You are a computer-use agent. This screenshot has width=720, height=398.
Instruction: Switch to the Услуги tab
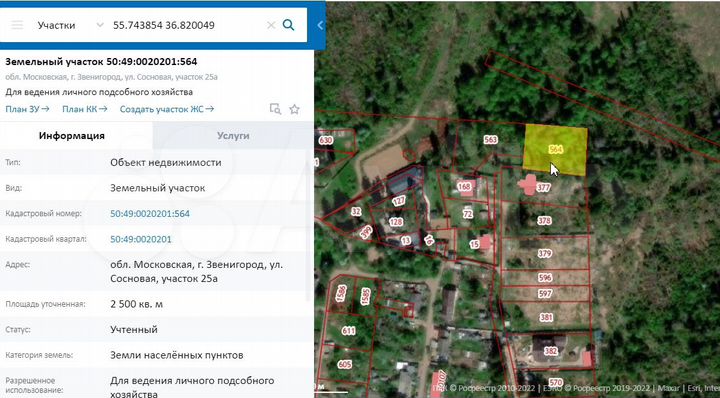click(x=233, y=135)
